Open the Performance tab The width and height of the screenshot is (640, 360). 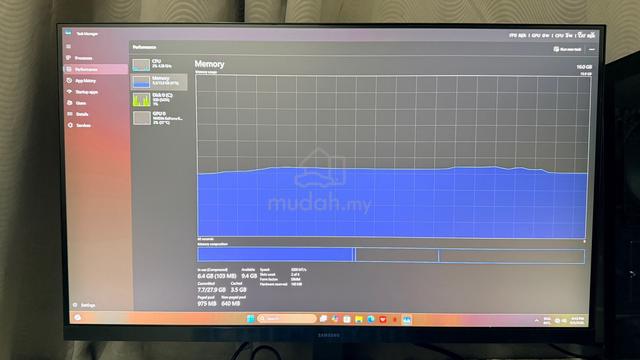[96, 69]
